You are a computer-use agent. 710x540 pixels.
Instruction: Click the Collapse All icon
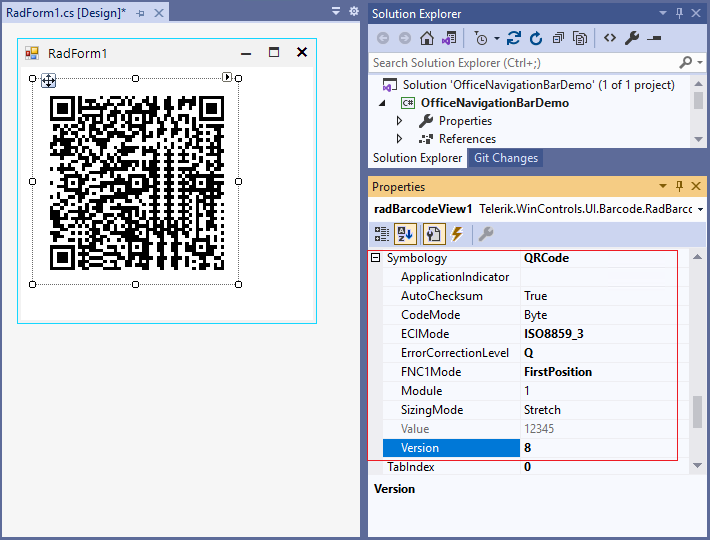coord(558,38)
